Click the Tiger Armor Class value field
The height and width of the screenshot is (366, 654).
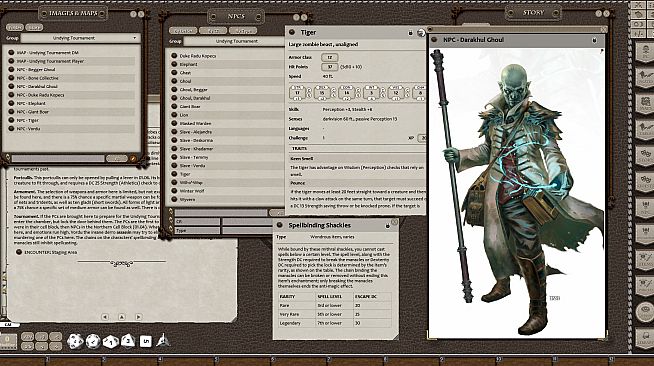point(330,57)
